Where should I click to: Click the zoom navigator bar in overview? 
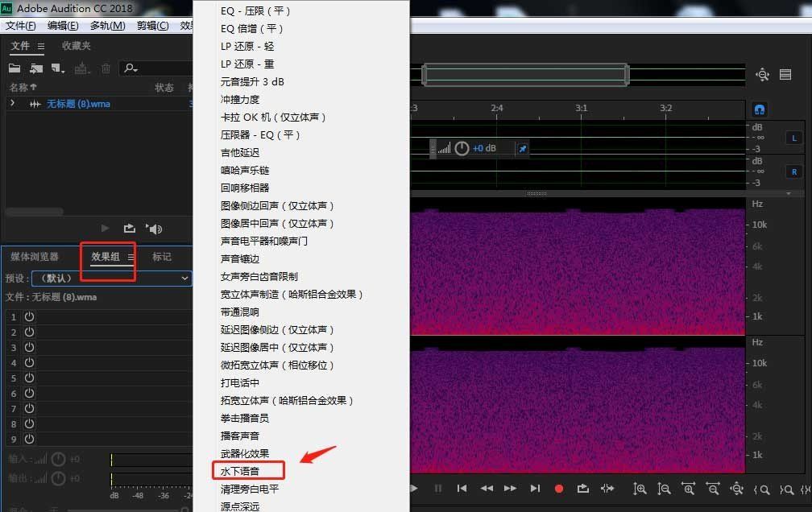[x=525, y=75]
